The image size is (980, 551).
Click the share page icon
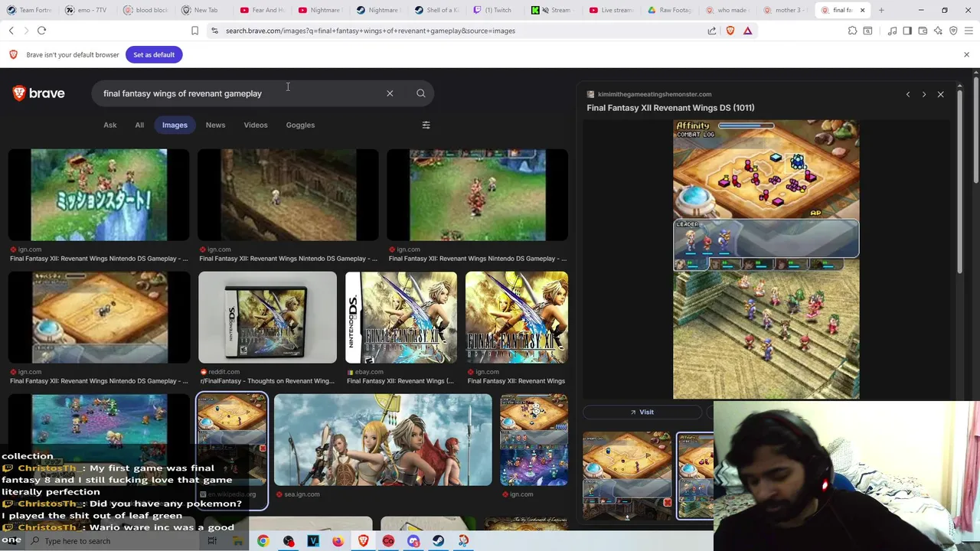pos(712,31)
